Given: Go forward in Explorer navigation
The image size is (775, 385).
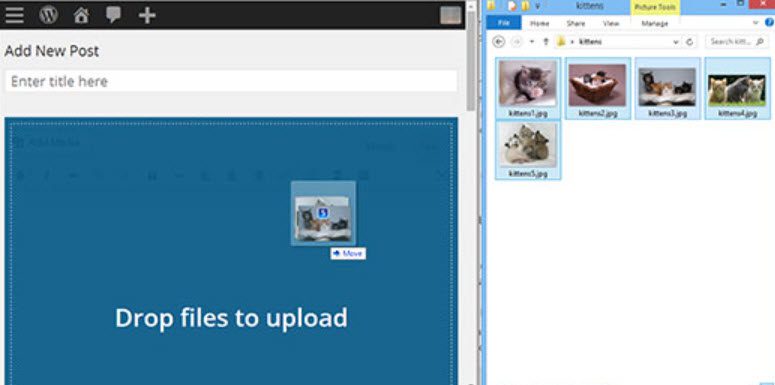Looking at the screenshot, I should [x=517, y=42].
